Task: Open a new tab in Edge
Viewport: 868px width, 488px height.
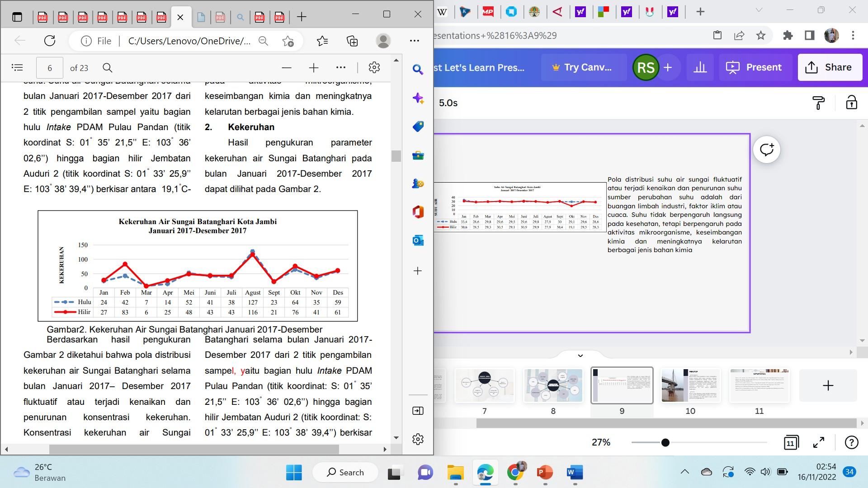Action: tap(302, 17)
